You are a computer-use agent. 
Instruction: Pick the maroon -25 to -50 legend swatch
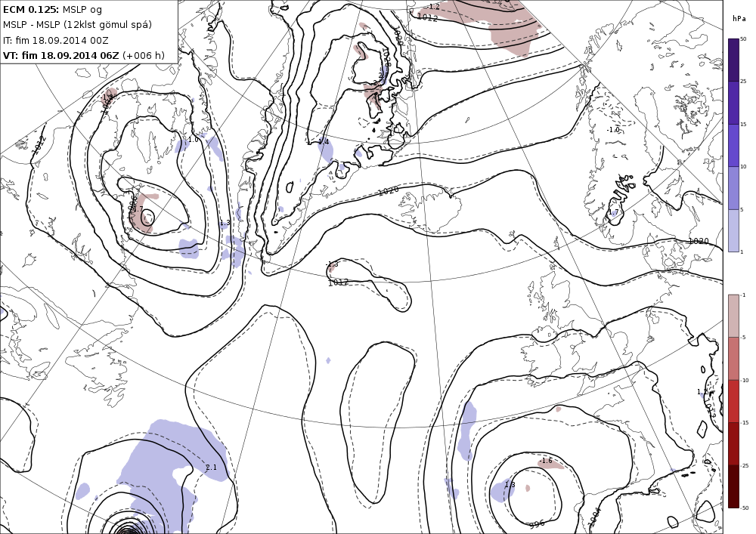click(x=733, y=486)
